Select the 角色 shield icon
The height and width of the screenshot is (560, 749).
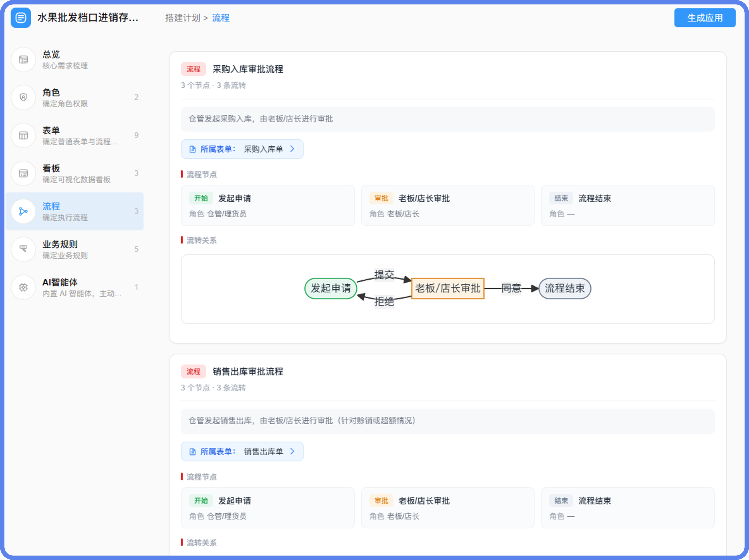23,97
